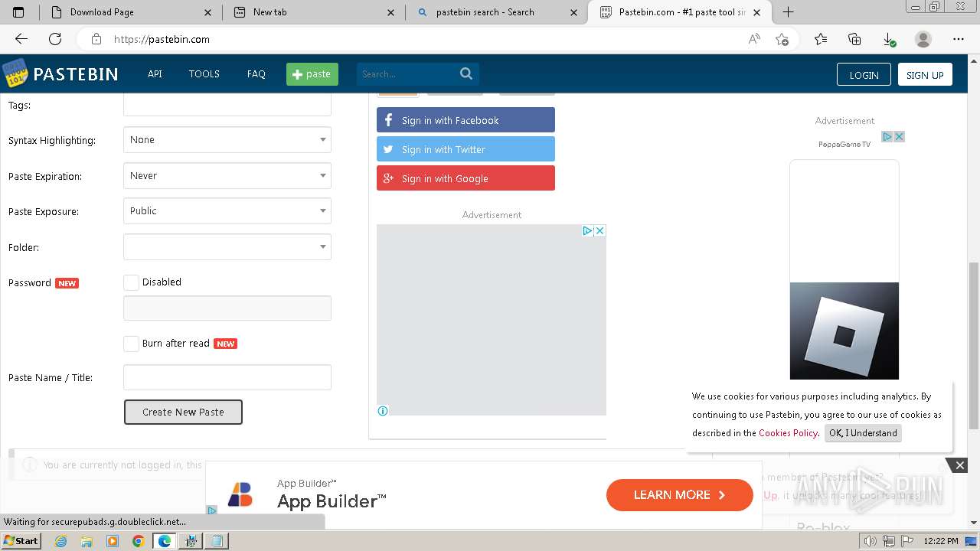Screen dimensions: 980x551
Task: Click the Windows Start button
Action: pos(21,541)
